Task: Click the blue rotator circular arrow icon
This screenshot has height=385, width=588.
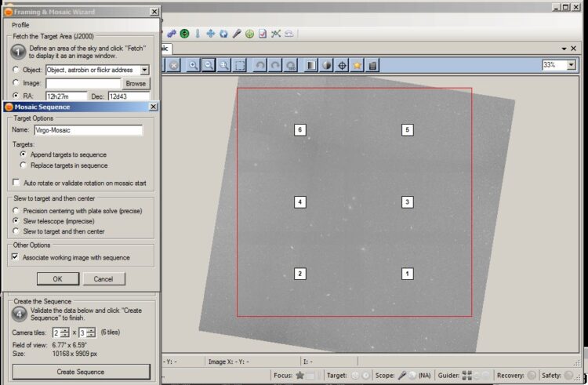Action: [223, 34]
